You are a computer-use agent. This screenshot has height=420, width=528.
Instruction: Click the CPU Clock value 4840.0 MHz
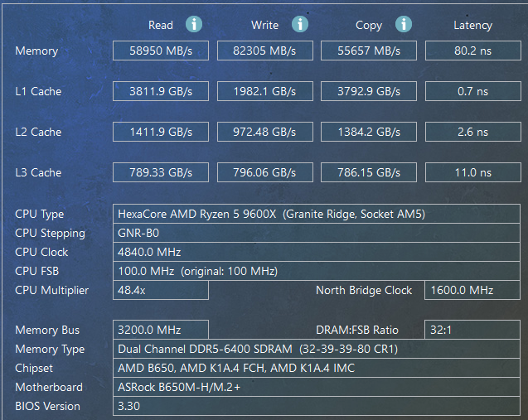click(317, 252)
